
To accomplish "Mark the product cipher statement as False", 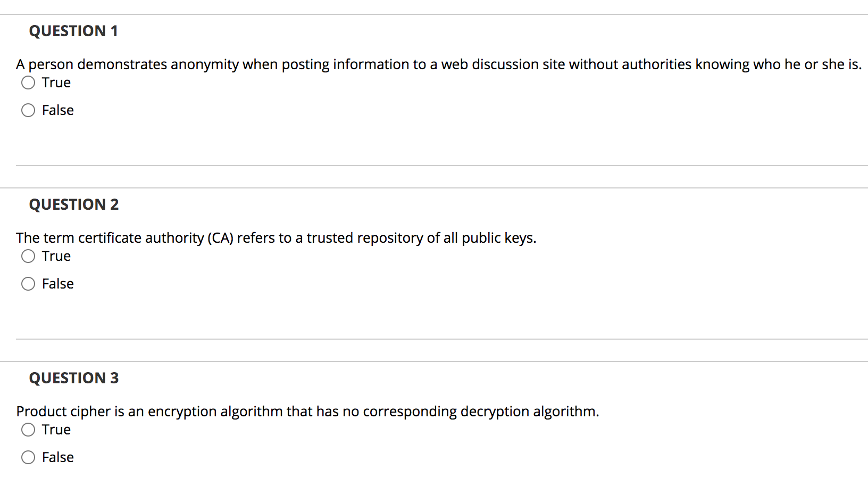I will point(28,457).
